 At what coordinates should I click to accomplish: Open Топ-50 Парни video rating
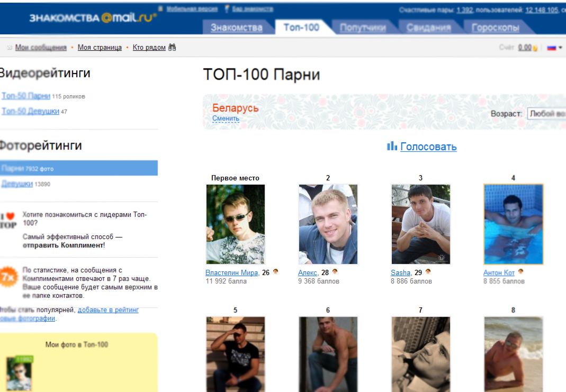pyautogui.click(x=25, y=96)
